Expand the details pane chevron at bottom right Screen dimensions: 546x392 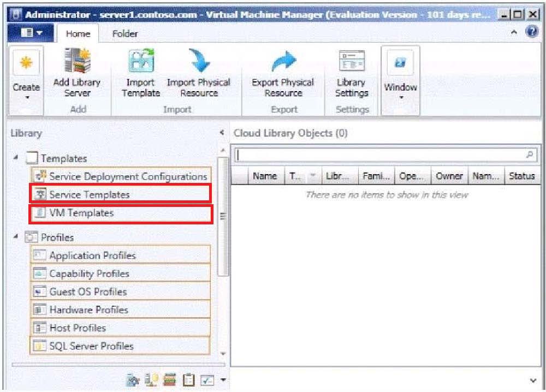click(x=533, y=381)
